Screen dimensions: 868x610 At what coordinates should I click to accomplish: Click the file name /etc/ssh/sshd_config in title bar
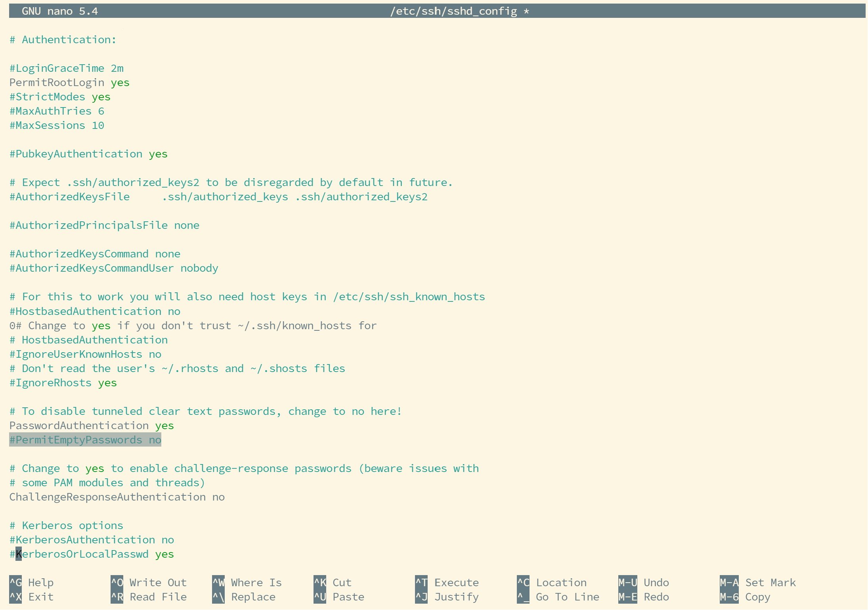[454, 11]
